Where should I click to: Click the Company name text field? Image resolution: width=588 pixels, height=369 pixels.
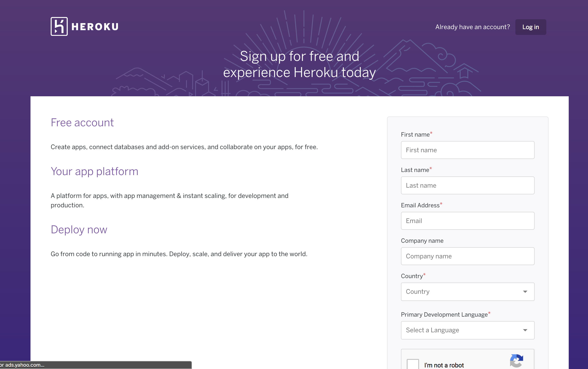coord(467,256)
